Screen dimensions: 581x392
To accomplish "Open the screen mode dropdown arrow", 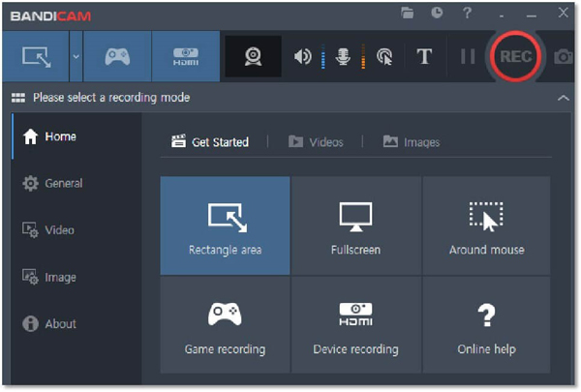I will click(x=76, y=57).
